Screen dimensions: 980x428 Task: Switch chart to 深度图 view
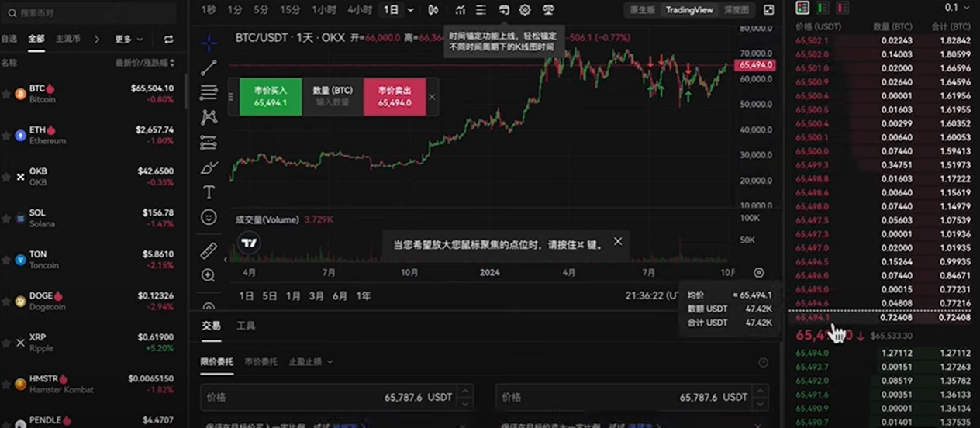pos(737,10)
